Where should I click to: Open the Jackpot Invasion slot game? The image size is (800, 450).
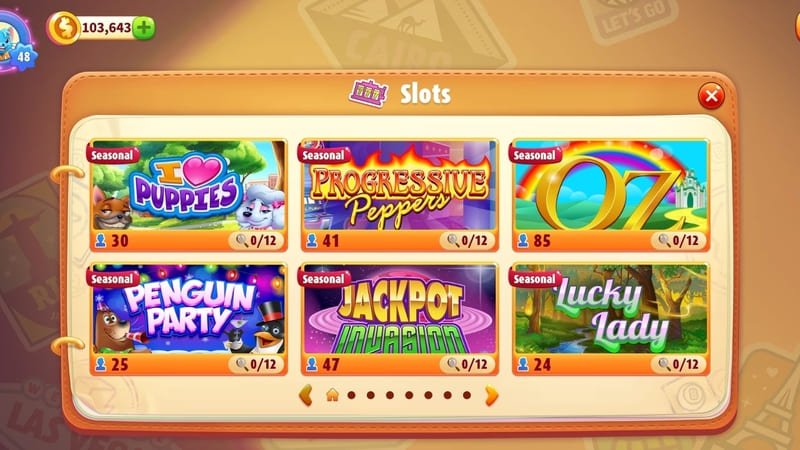pos(399,319)
